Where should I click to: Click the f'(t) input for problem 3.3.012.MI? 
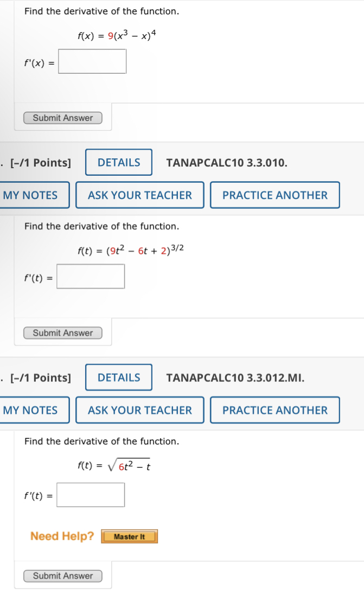pyautogui.click(x=91, y=494)
